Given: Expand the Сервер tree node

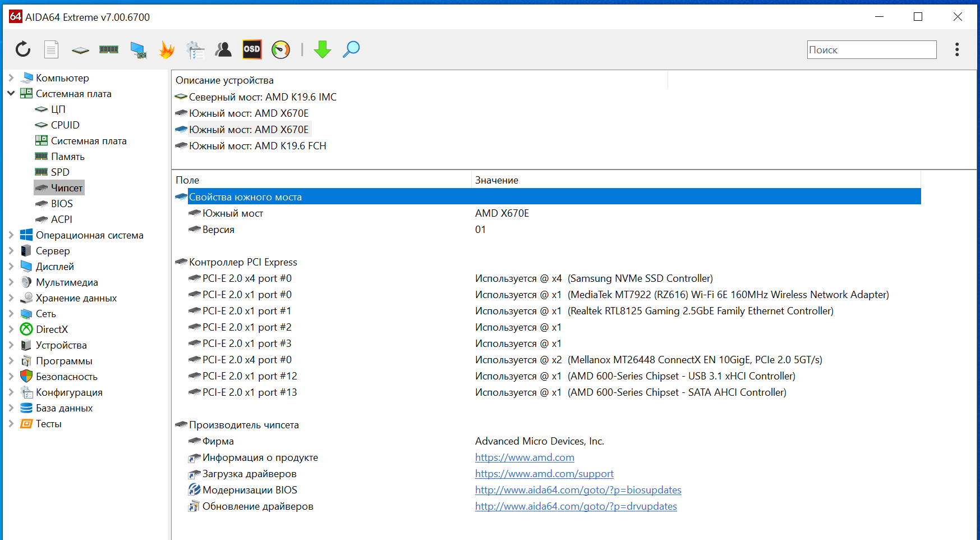Looking at the screenshot, I should click(11, 250).
